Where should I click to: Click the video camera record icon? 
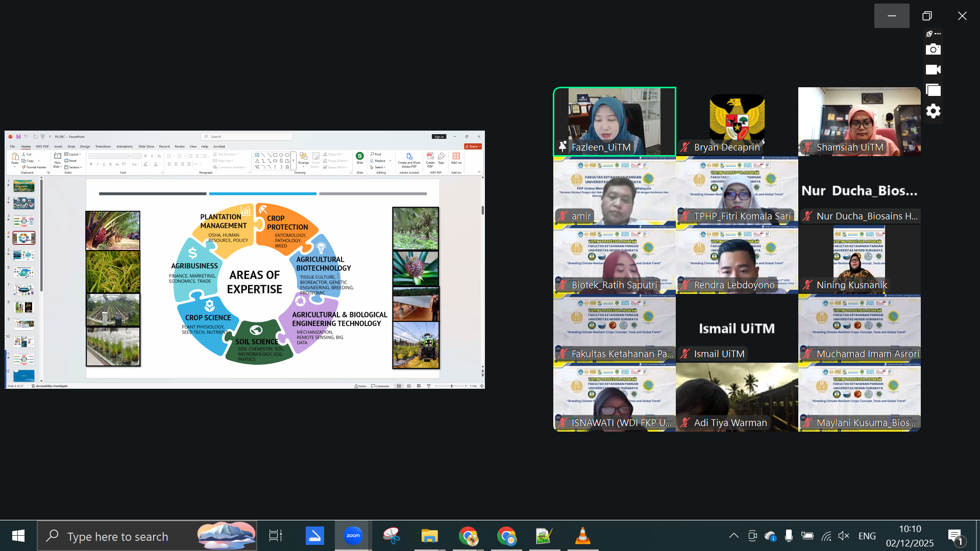coord(933,70)
